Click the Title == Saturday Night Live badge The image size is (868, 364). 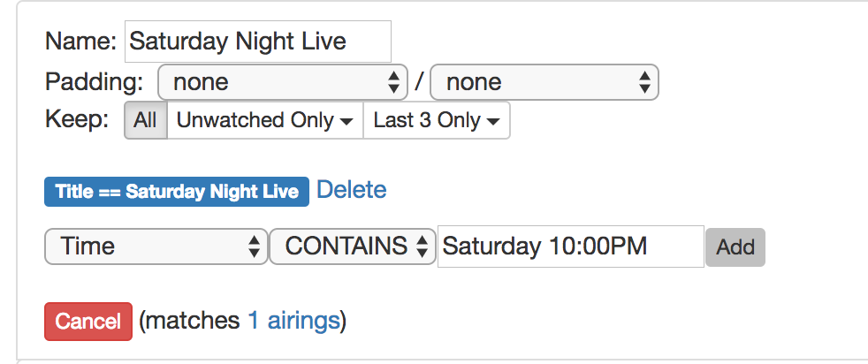[177, 192]
